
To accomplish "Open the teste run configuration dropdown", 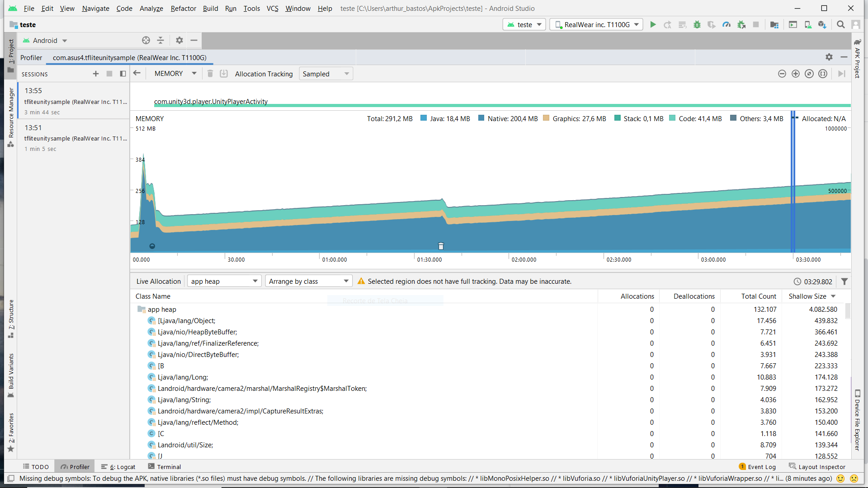I will (x=524, y=24).
